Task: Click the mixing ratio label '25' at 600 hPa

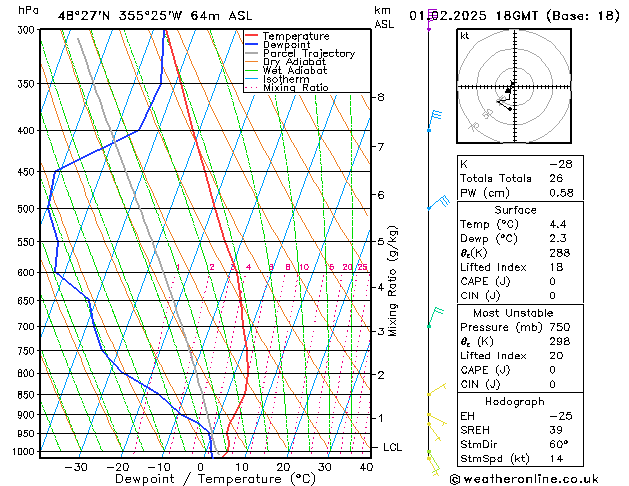Action: coord(362,267)
